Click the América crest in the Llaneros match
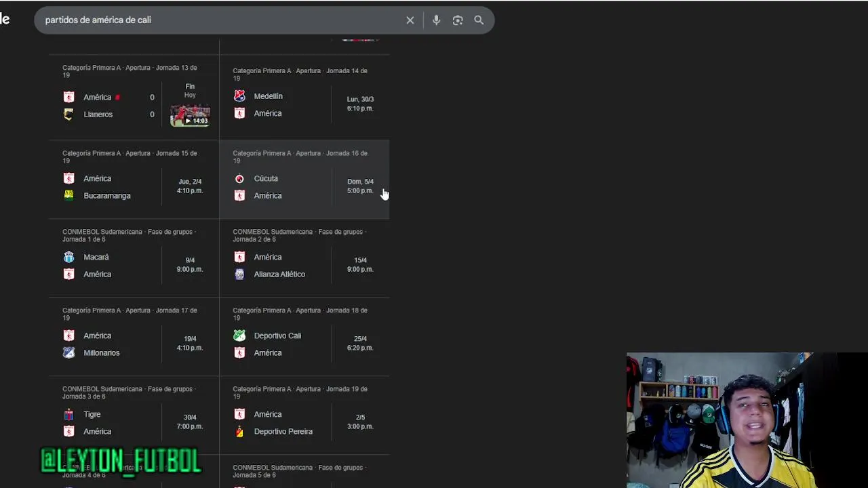868x488 pixels. [68, 97]
